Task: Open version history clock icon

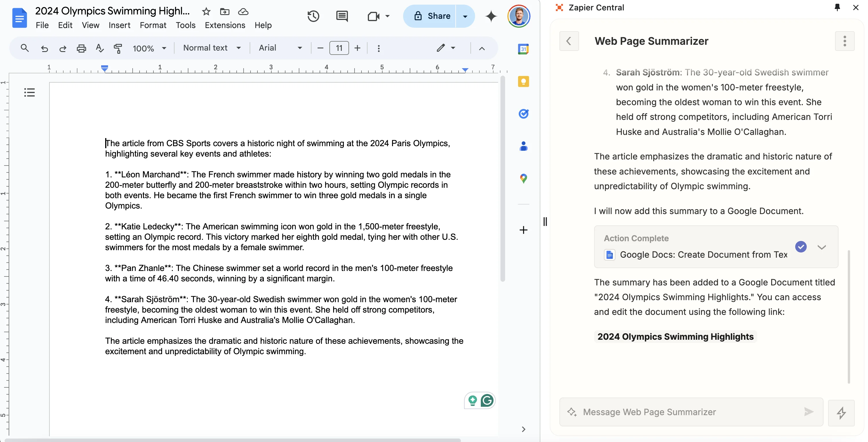Action: [x=313, y=16]
